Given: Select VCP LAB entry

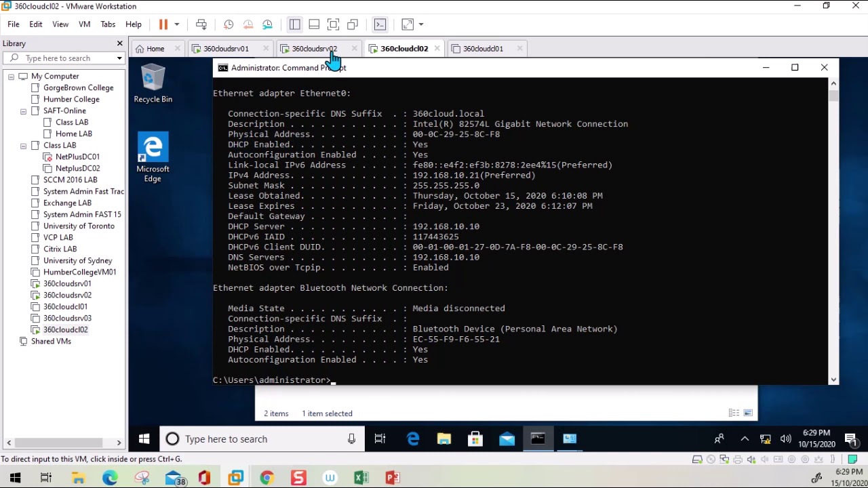Looking at the screenshot, I should 58,238.
